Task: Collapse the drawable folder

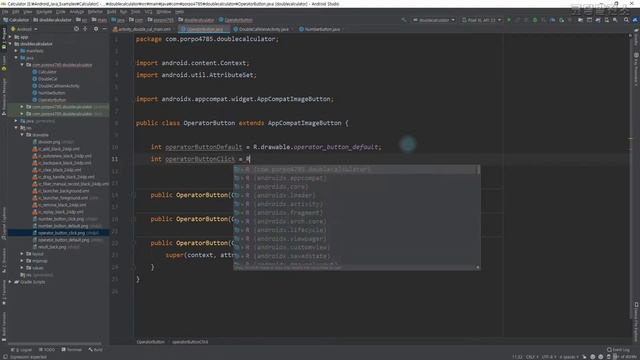Action: click(x=22, y=135)
